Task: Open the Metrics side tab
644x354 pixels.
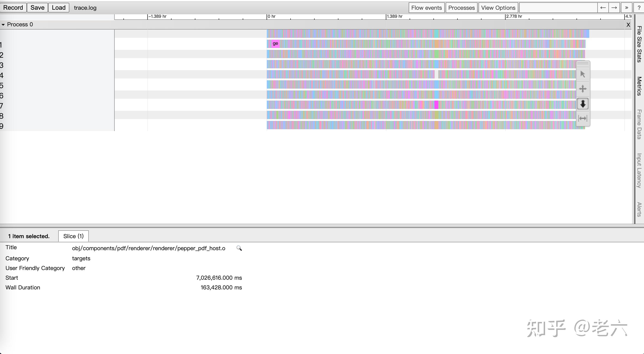Action: 639,86
